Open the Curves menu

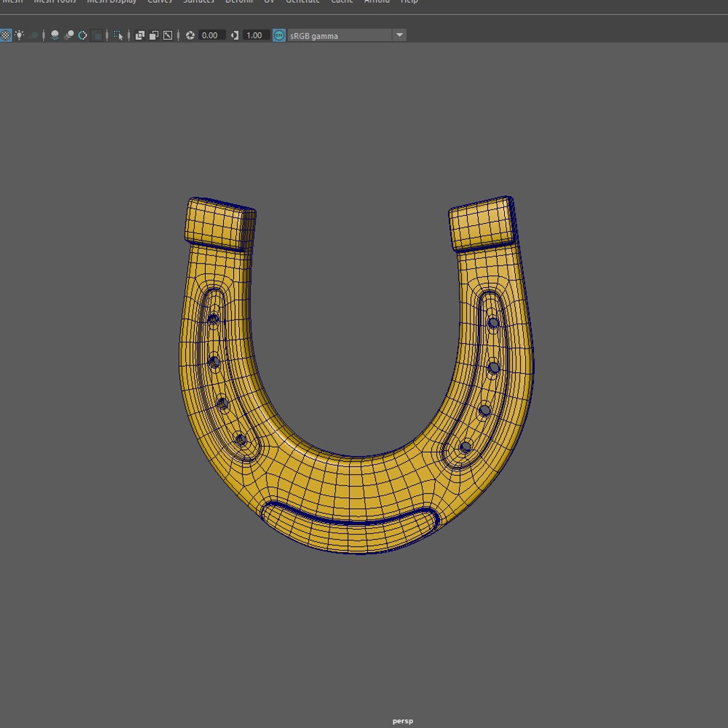coord(160,1)
